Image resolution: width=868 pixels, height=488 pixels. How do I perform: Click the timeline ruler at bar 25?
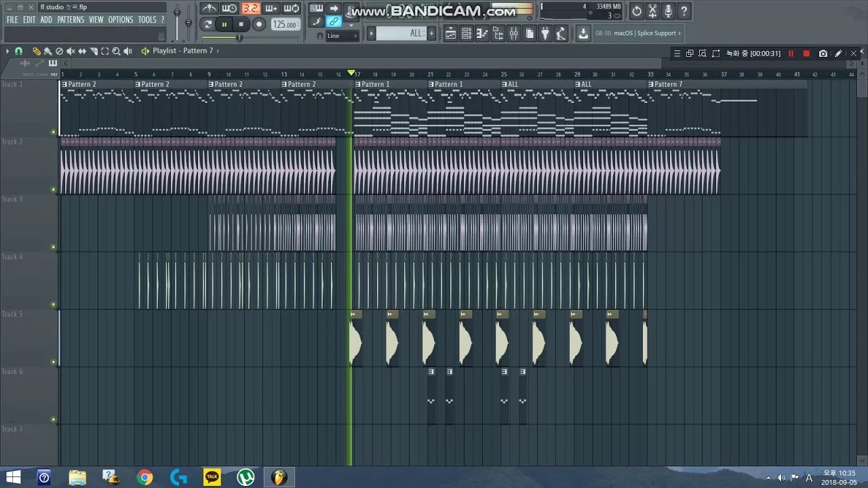(x=503, y=75)
